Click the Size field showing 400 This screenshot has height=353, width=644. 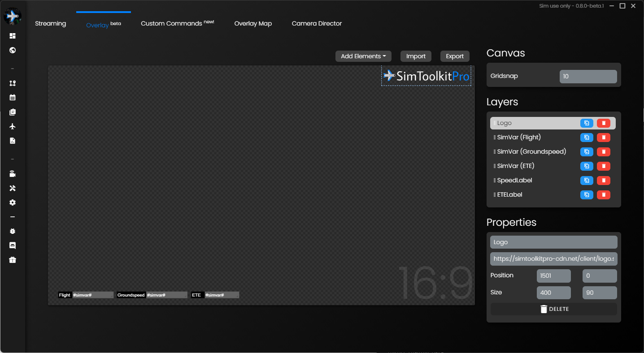click(554, 293)
